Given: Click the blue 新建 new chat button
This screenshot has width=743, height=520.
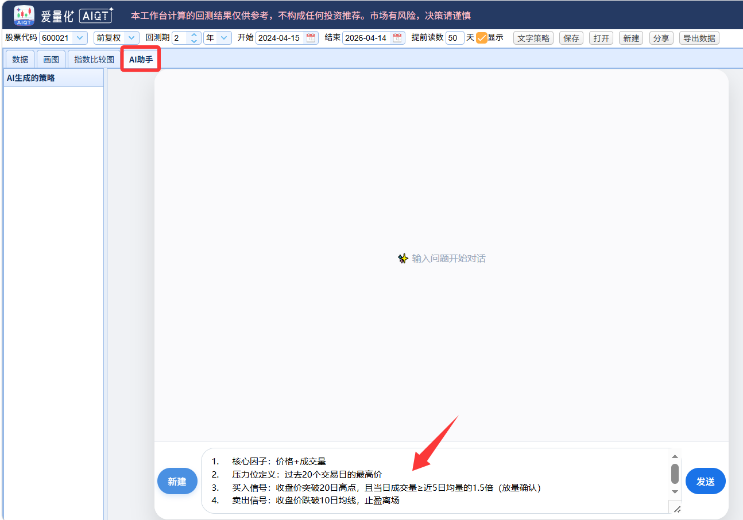Looking at the screenshot, I should [177, 481].
